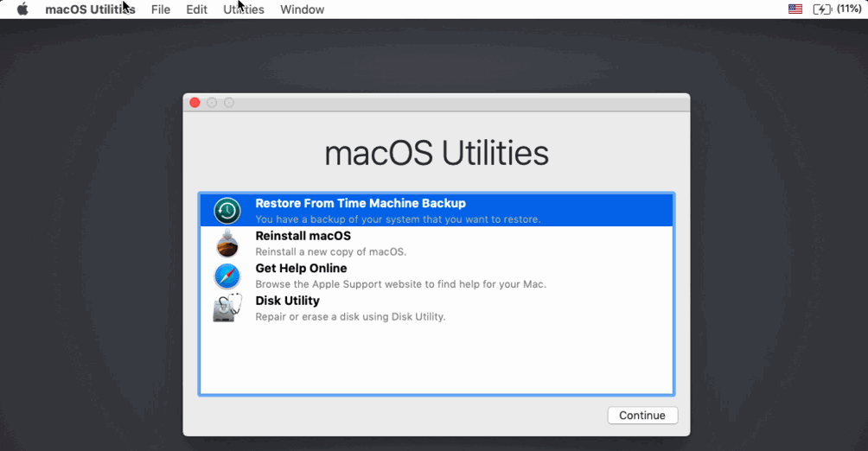
Task: Click the Safari compass icon
Action: [x=227, y=276]
